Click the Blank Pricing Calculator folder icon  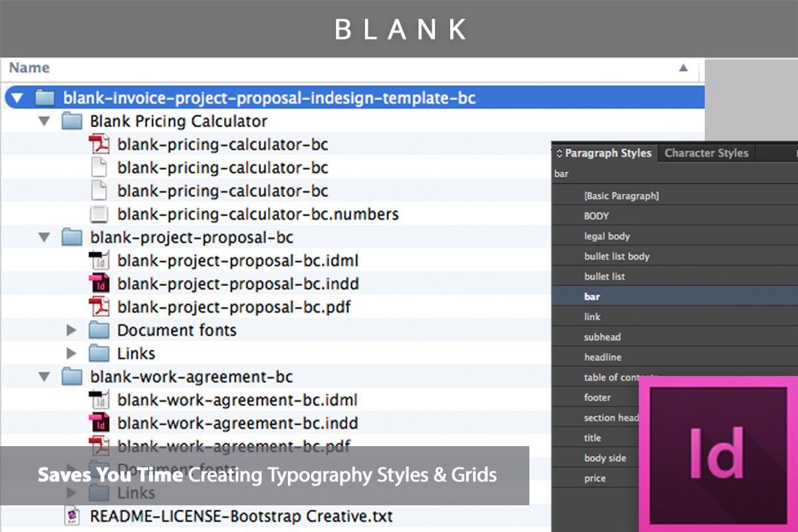click(71, 122)
